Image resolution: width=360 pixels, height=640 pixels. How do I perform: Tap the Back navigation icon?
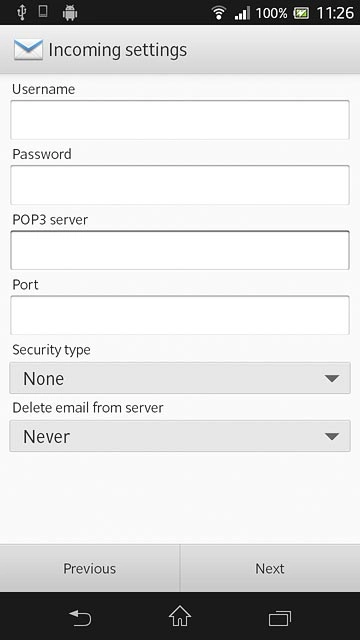point(80,618)
